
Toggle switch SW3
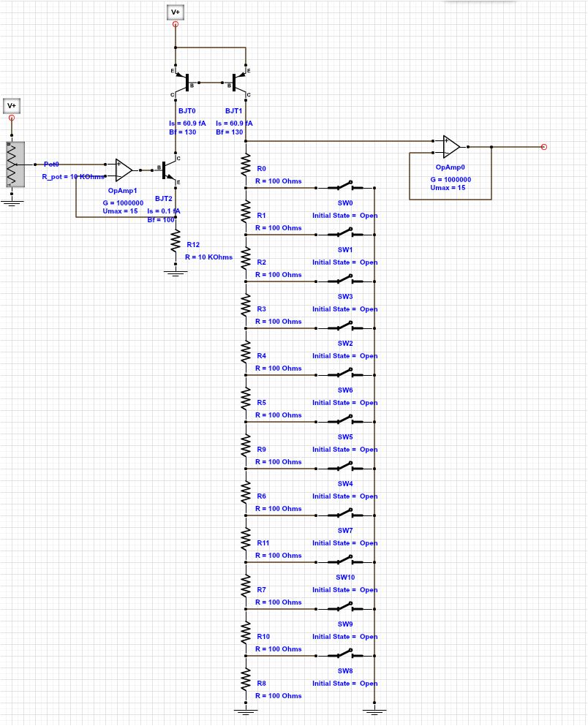[x=344, y=280]
